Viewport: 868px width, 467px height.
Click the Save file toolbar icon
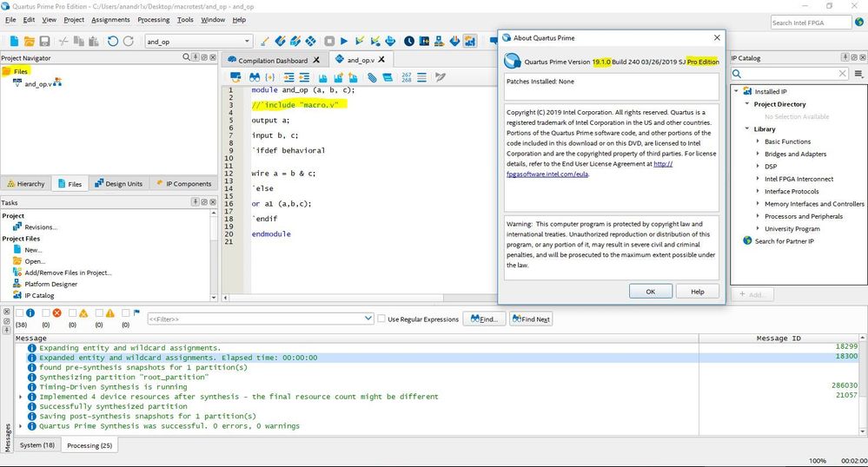44,41
